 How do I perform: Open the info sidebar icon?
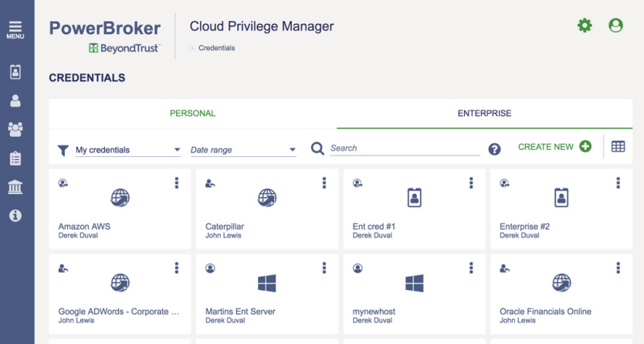click(15, 216)
